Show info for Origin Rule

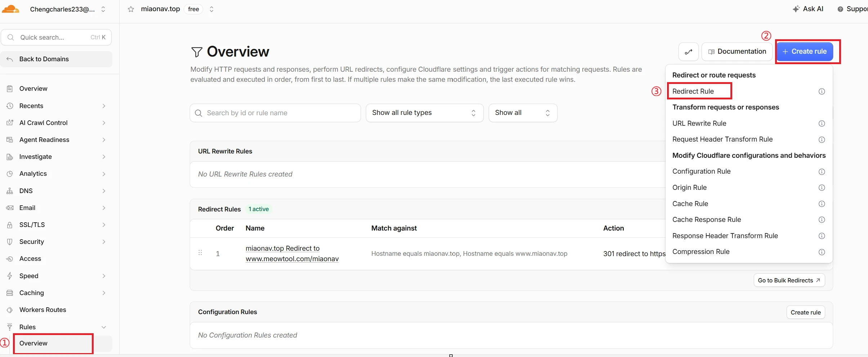(x=822, y=188)
